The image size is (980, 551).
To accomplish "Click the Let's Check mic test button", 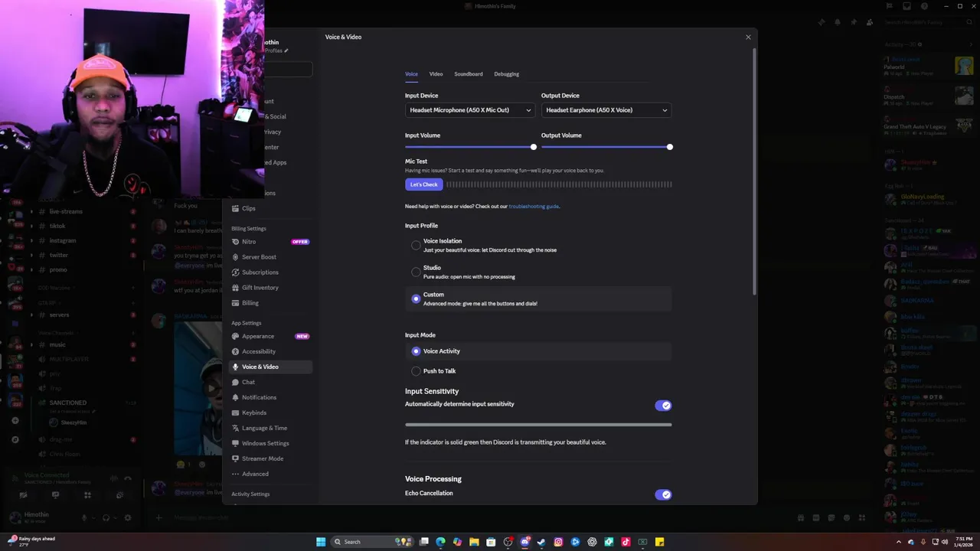I will coord(424,184).
